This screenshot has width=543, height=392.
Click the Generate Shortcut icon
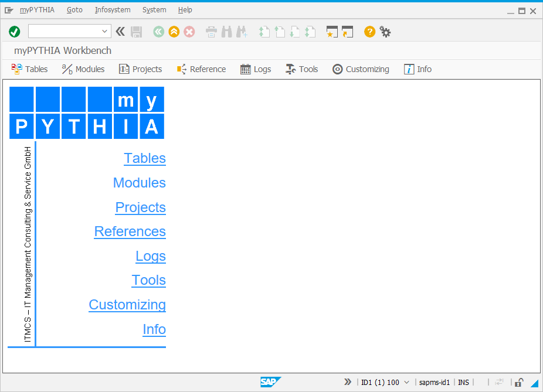pos(347,32)
